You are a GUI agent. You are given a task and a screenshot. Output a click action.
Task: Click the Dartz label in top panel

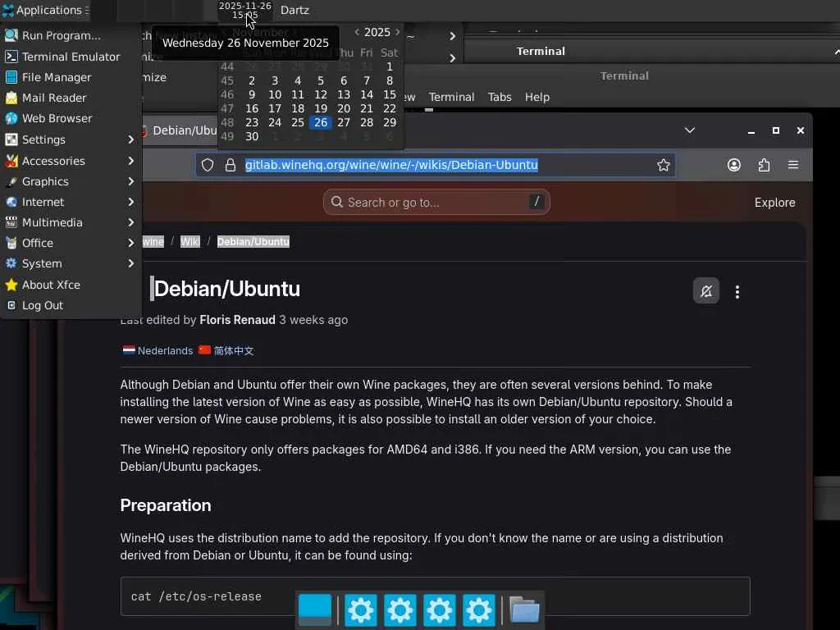tap(294, 10)
